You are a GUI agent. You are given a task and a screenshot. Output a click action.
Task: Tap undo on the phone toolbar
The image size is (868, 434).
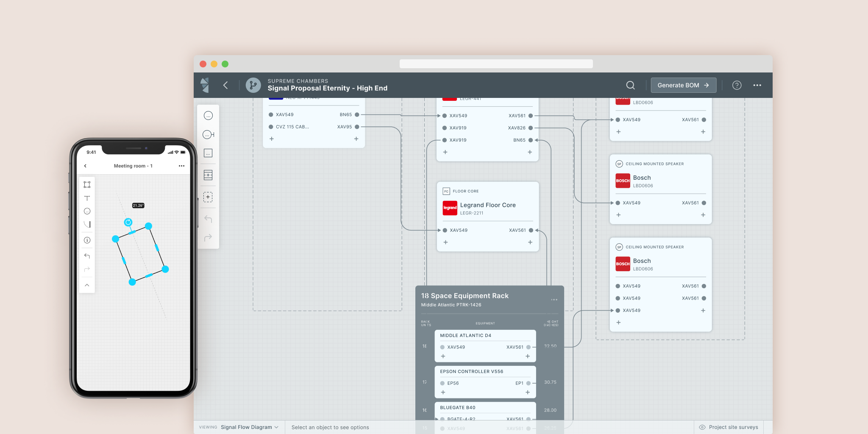(87, 256)
